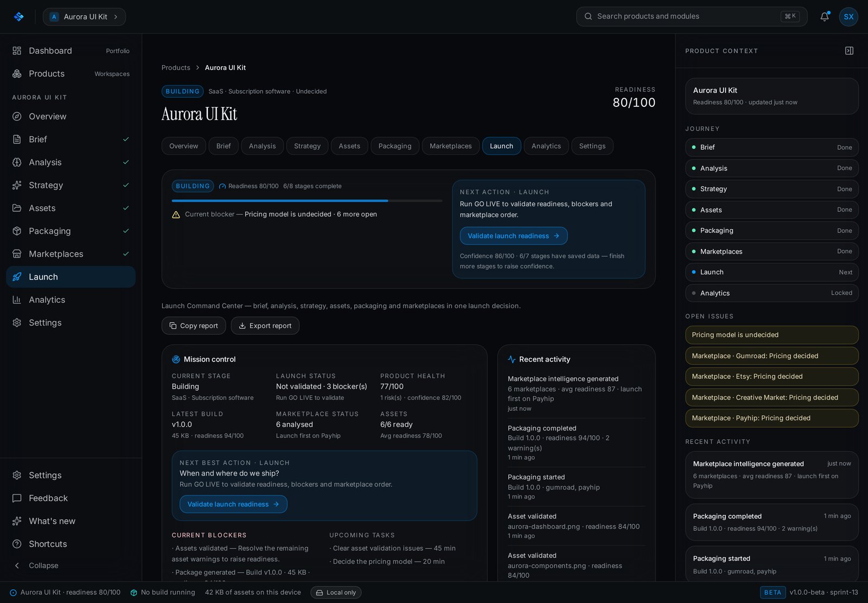Image resolution: width=868 pixels, height=603 pixels.
Task: Click the Local only status pill
Action: pos(336,593)
